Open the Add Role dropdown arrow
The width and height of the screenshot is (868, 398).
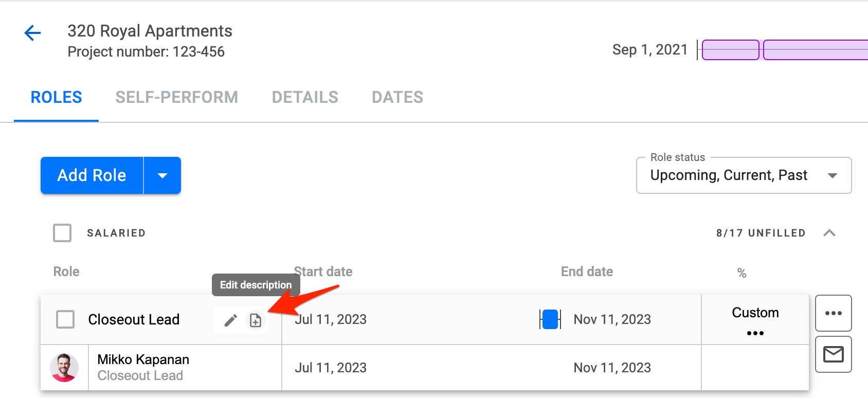point(162,175)
